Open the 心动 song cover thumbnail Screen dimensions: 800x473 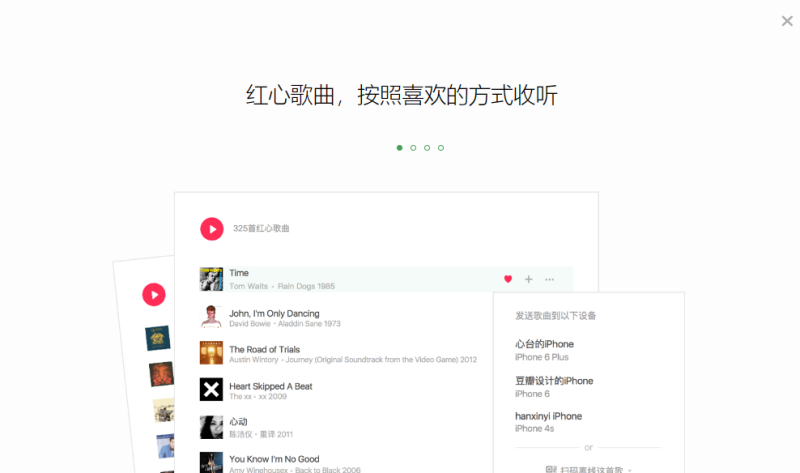[x=211, y=427]
